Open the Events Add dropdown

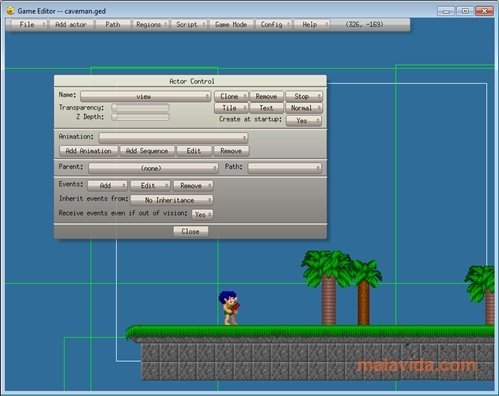tap(107, 186)
